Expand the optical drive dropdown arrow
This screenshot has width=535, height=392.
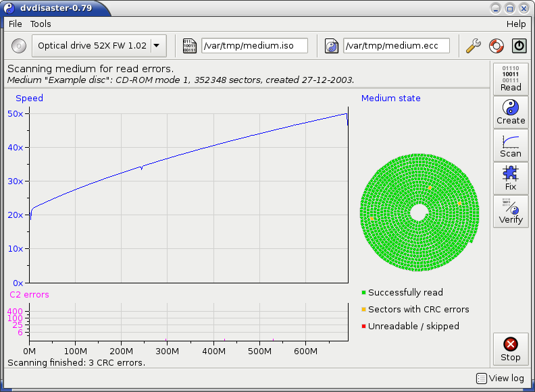pyautogui.click(x=157, y=46)
